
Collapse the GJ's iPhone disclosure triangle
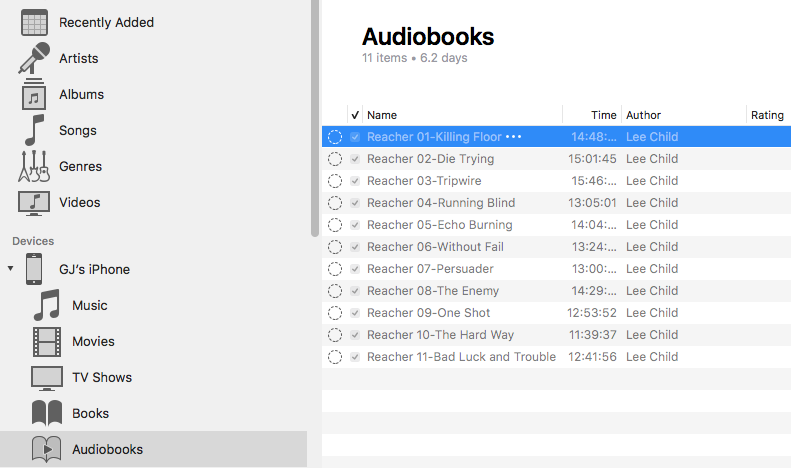pyautogui.click(x=10, y=268)
